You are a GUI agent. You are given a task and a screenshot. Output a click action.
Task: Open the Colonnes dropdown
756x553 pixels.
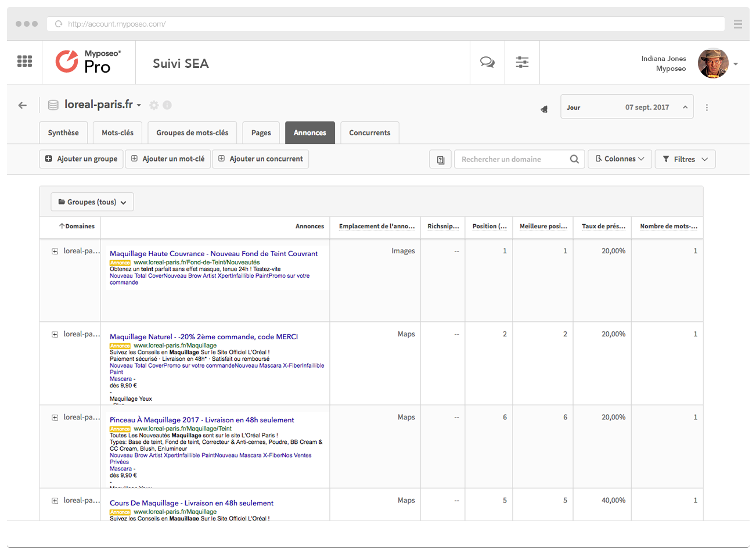pos(620,159)
